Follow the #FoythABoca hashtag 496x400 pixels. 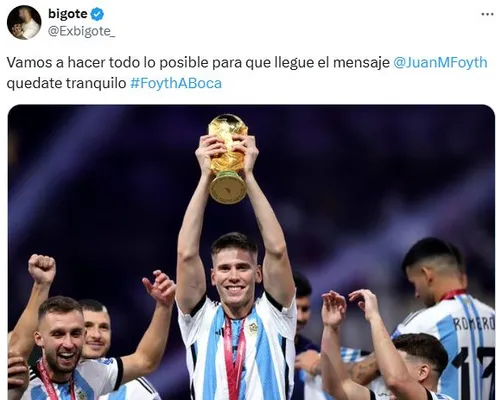click(176, 83)
